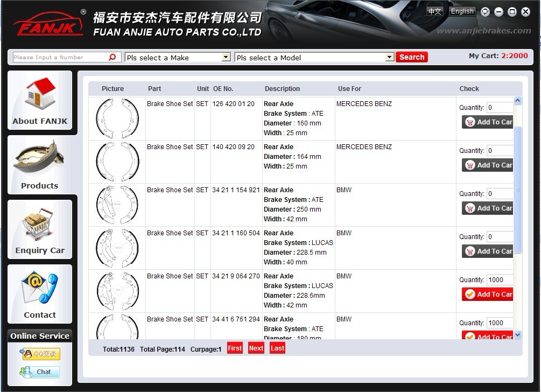
Task: Open the Enquiry Car shopping cart icon
Action: 38,225
